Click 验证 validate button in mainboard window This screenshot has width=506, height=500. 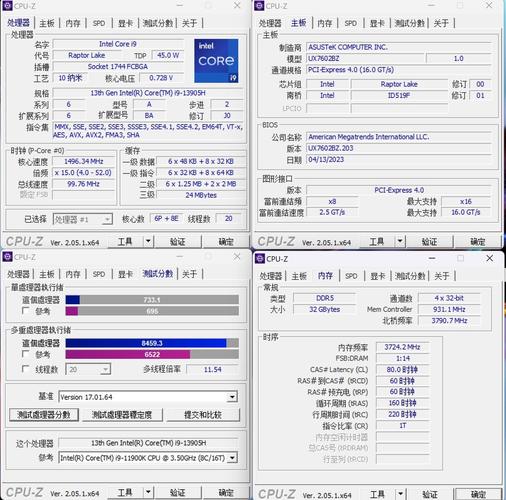[x=429, y=241]
